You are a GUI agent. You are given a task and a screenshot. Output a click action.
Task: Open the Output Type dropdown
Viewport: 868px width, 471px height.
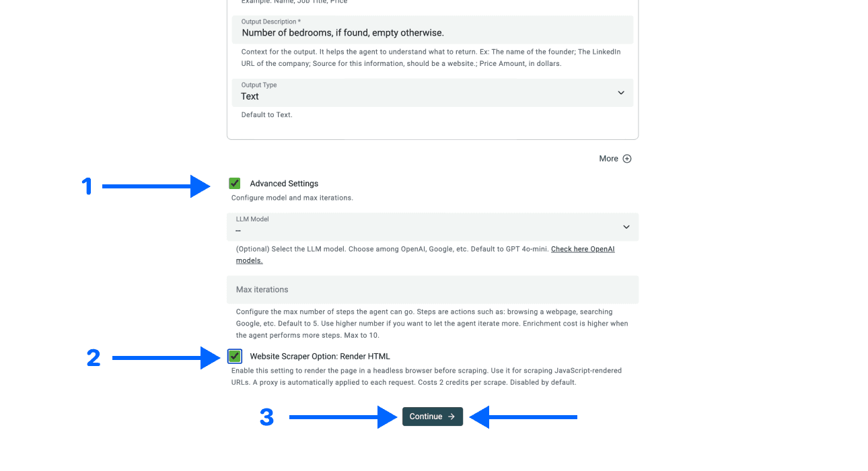click(433, 93)
